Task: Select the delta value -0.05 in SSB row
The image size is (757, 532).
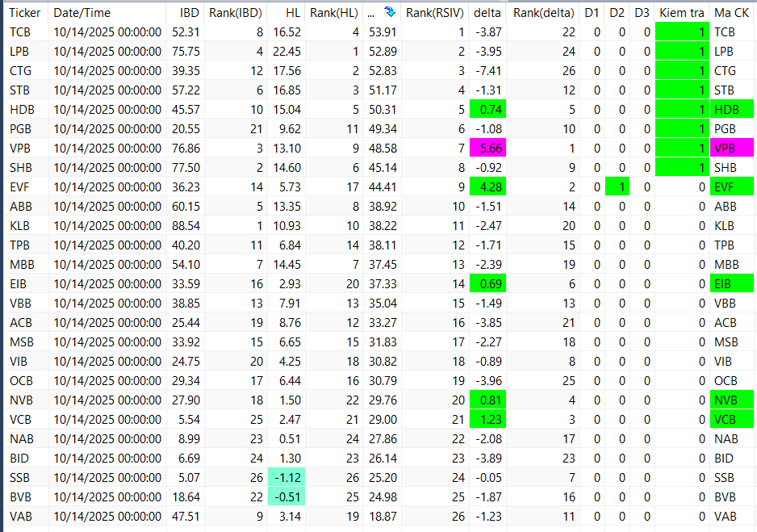Action: point(488,477)
